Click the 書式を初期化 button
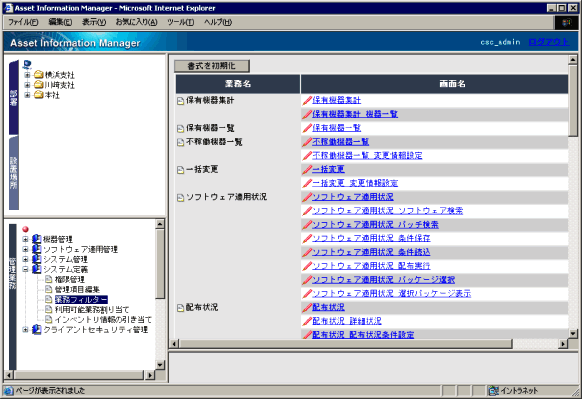 pyautogui.click(x=212, y=66)
